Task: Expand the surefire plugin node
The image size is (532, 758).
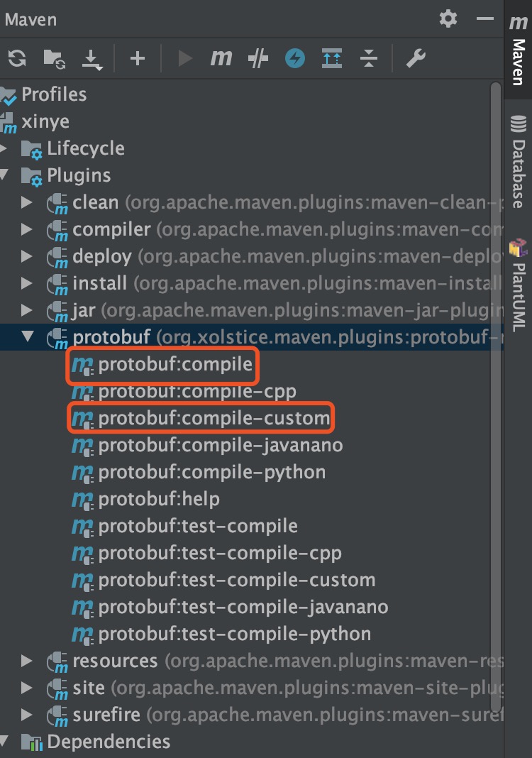Action: click(28, 715)
